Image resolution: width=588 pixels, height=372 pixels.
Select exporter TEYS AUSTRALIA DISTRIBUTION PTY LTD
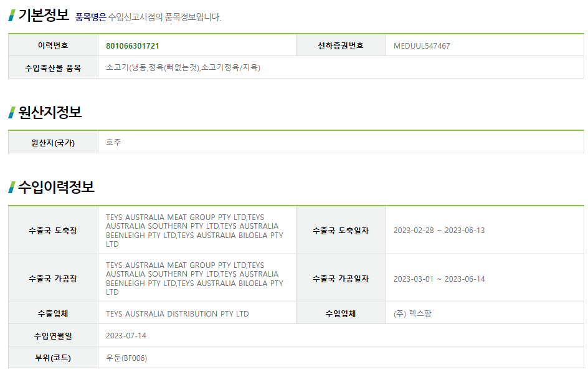[x=177, y=314]
